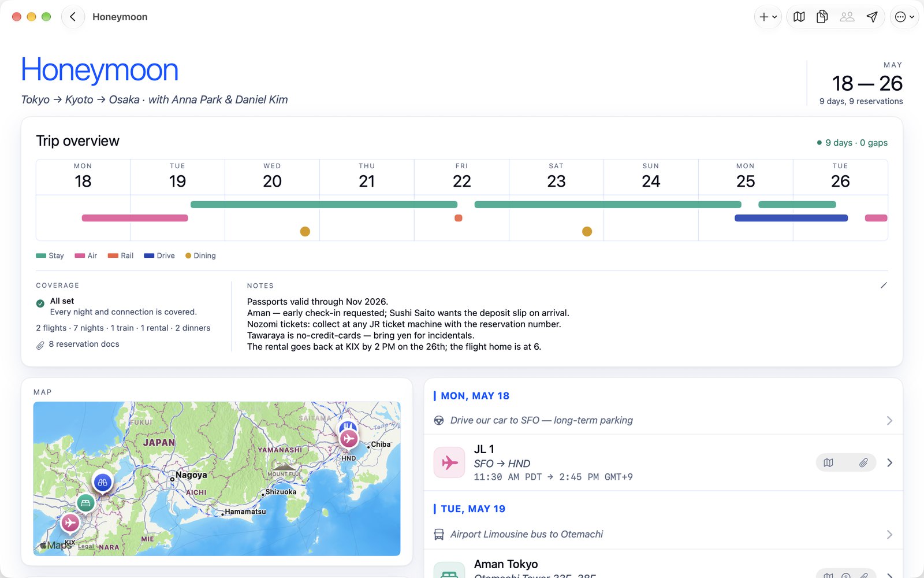This screenshot has height=578, width=924.
Task: Select Sat 23 in the trip overview
Action: tap(557, 177)
